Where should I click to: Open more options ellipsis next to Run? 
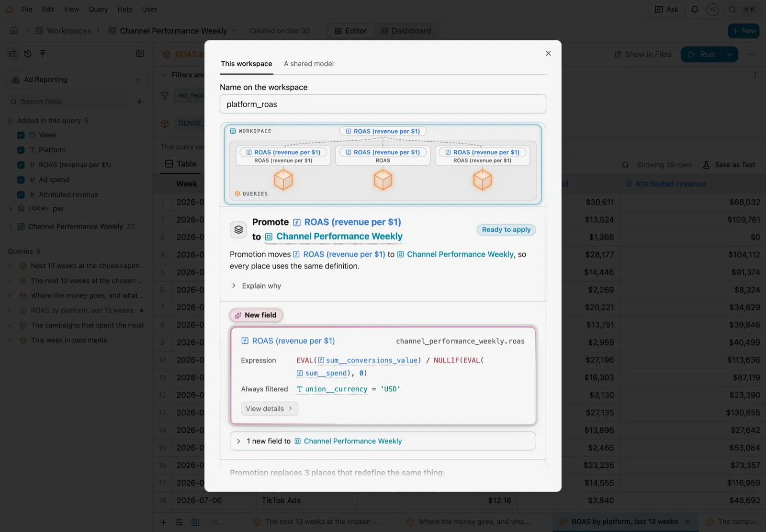coord(752,54)
